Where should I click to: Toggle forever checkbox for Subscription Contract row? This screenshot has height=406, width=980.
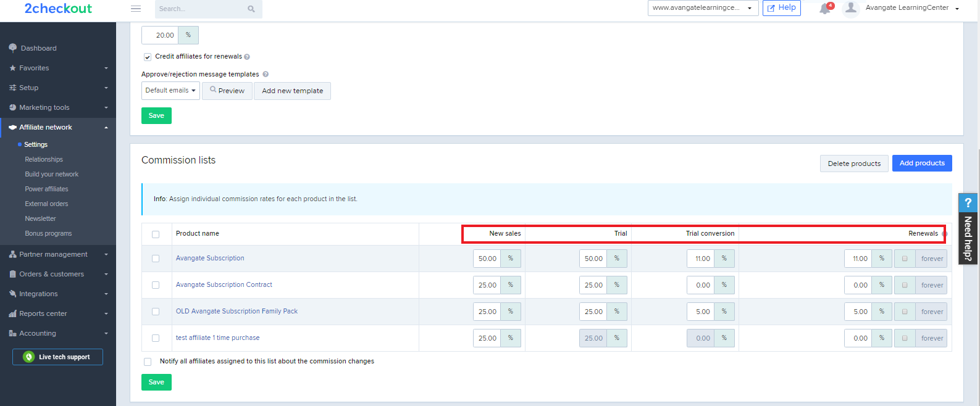coord(905,285)
